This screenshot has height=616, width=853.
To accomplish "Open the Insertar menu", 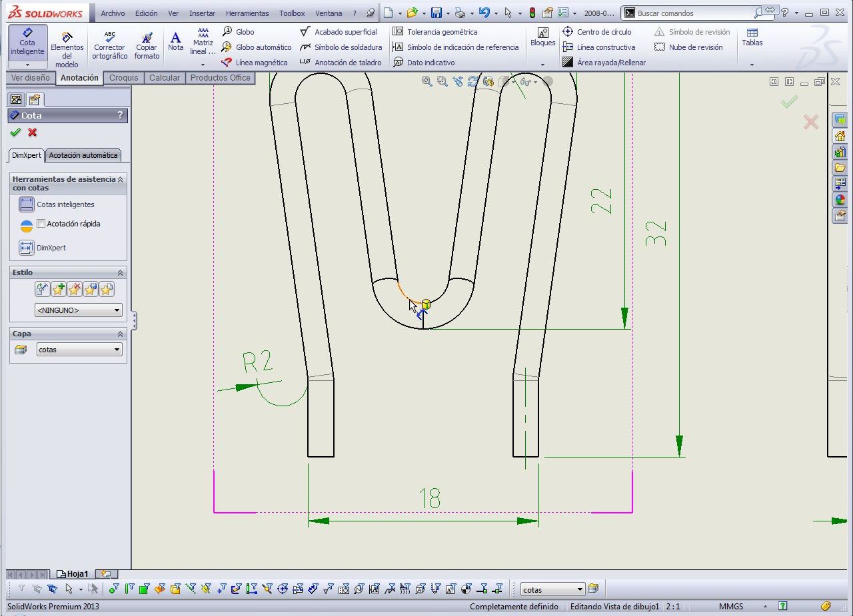I will pos(202,13).
